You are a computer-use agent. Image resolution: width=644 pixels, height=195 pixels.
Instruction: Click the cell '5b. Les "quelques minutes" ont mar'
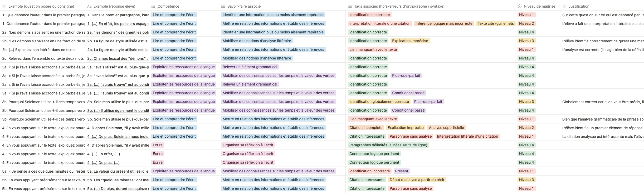[x=117, y=180]
